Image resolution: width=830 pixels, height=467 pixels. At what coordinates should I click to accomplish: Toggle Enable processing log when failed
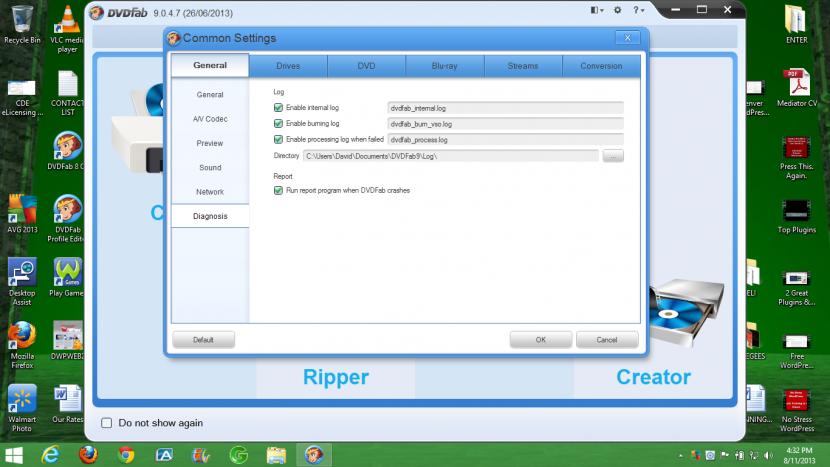pyautogui.click(x=278, y=139)
